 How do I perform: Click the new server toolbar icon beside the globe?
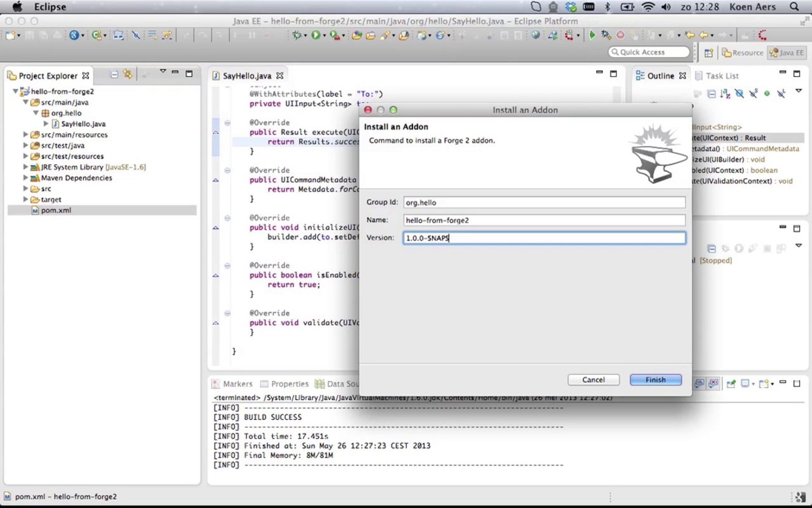pos(552,35)
